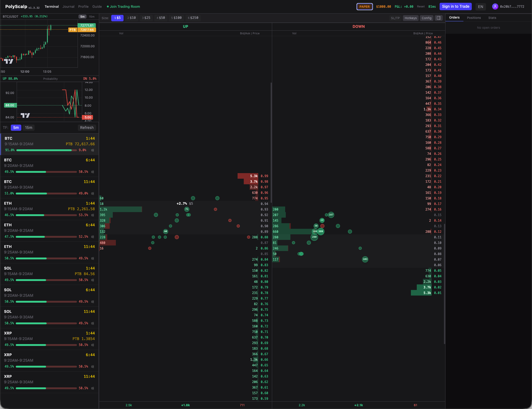This screenshot has width=532, height=409.
Task: Click the purple wallet avatar icon
Action: click(495, 6)
